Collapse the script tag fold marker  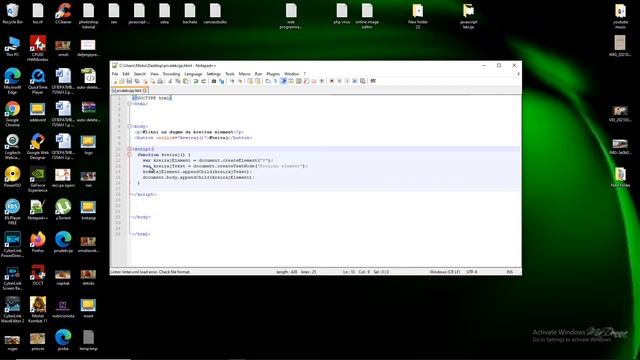(x=129, y=149)
